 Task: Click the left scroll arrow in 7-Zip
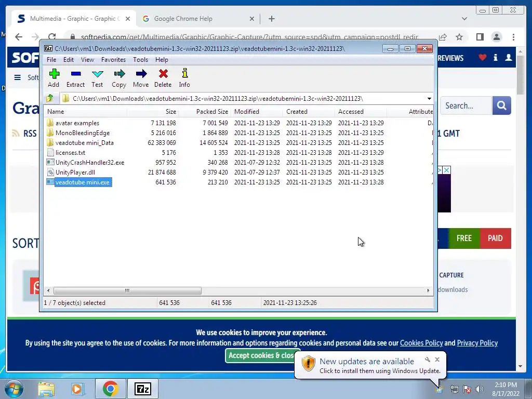point(48,291)
